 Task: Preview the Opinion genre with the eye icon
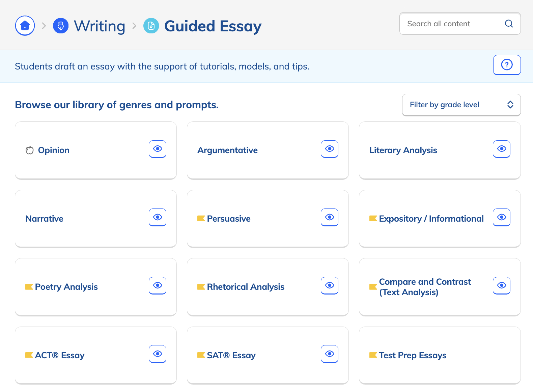pos(158,149)
